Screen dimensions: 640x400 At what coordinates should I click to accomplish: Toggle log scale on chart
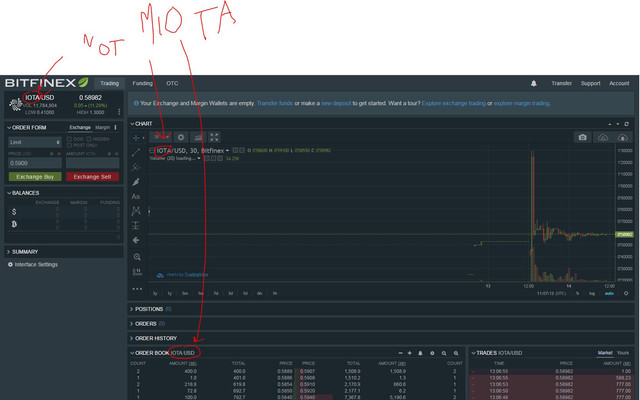(x=592, y=293)
